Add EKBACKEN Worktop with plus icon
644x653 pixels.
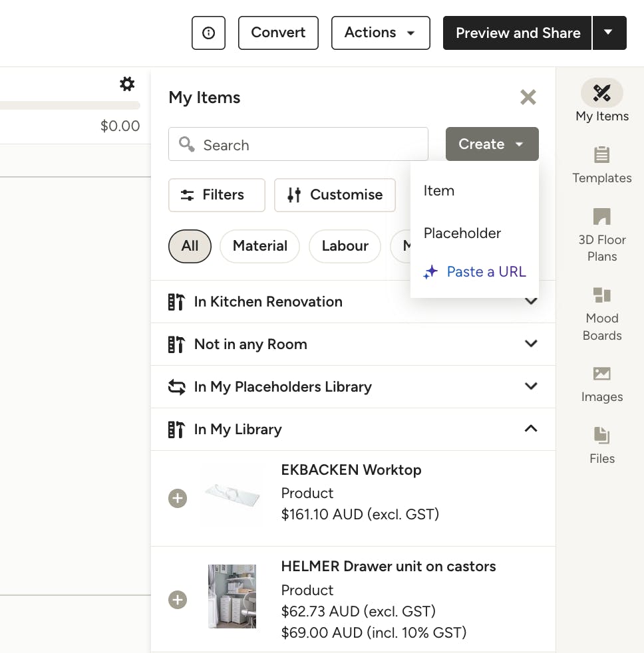coord(178,498)
